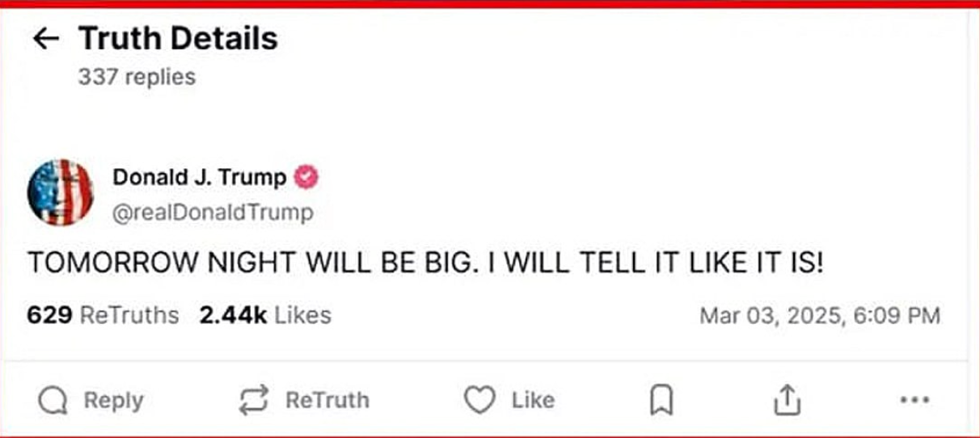Click the @realDonaldTrump handle
980x438 pixels.
click(x=213, y=213)
